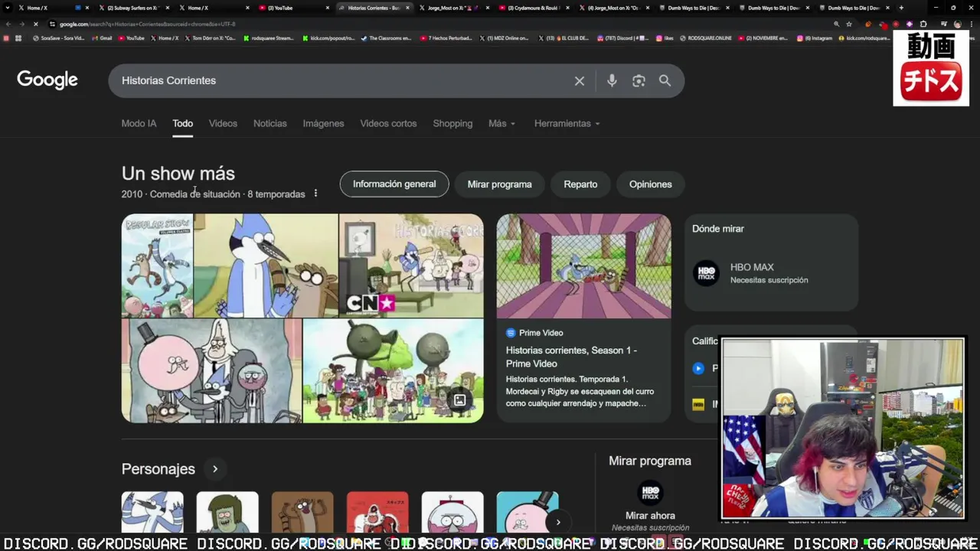Open the SoraSave bookmark
This screenshot has height=551, width=980.
coord(58,38)
